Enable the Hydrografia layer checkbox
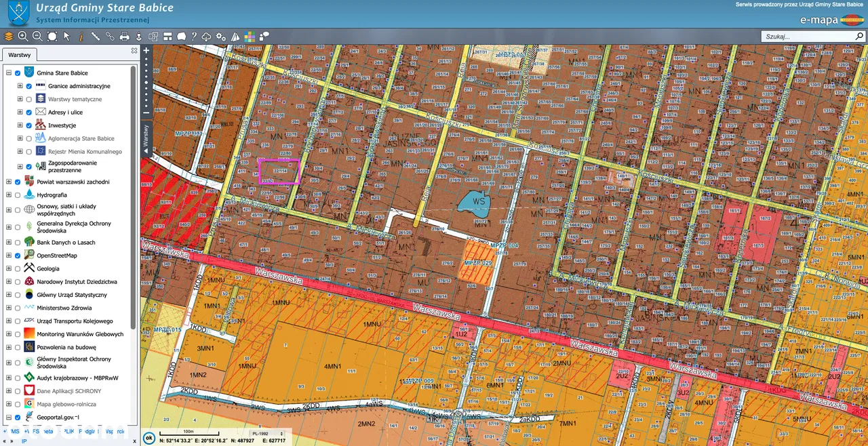This screenshot has height=446, width=868. click(18, 195)
